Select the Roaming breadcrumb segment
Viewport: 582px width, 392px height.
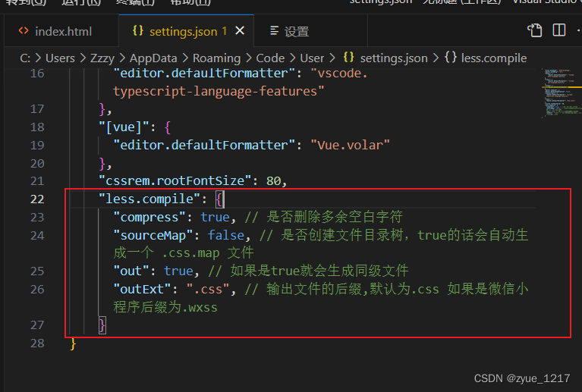click(217, 58)
